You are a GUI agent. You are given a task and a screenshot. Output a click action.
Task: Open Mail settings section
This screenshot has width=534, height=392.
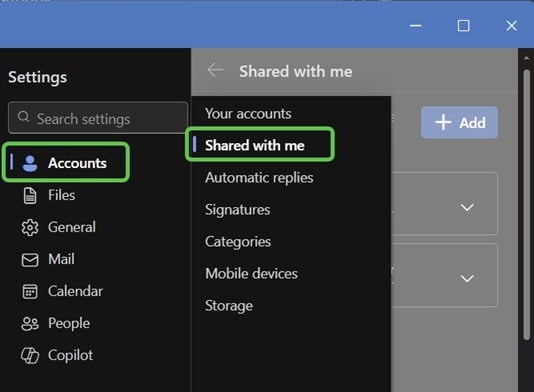coord(61,260)
